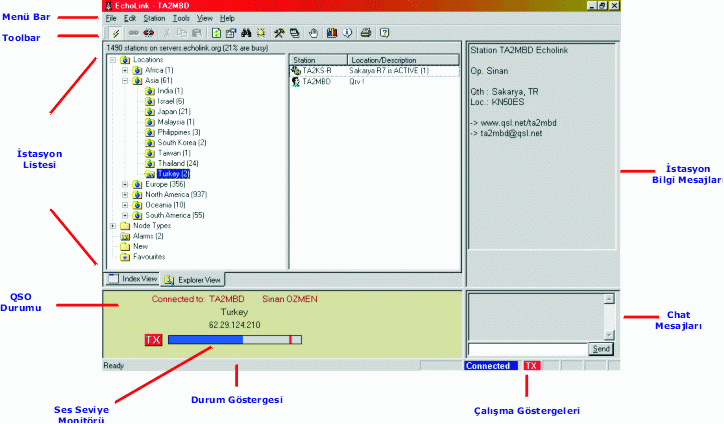Open the Station menu

point(154,18)
